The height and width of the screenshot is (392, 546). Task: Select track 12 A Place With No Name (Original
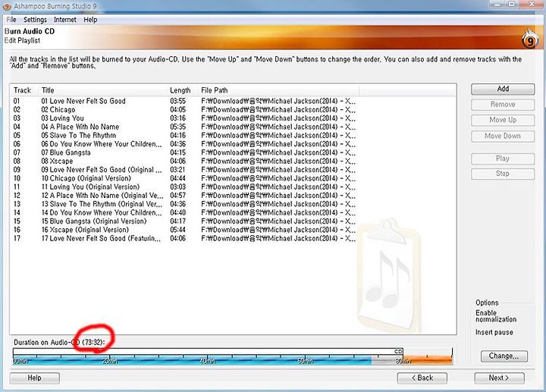click(x=184, y=196)
